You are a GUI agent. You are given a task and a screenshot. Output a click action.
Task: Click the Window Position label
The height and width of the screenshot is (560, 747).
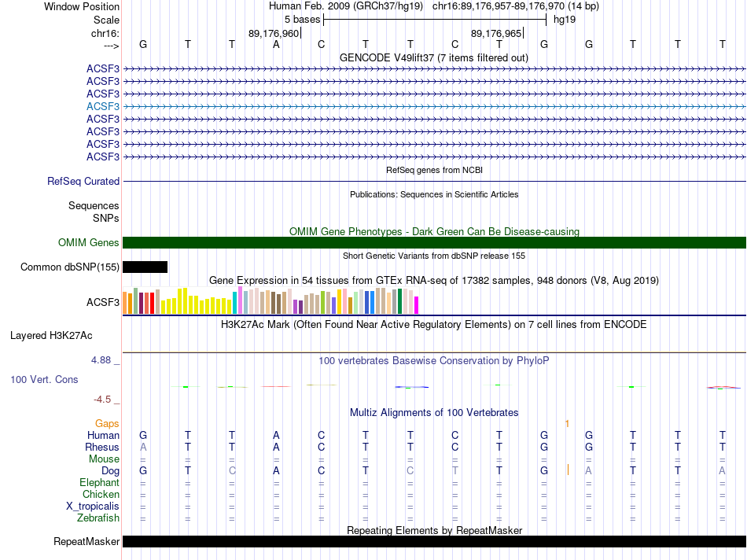82,6
